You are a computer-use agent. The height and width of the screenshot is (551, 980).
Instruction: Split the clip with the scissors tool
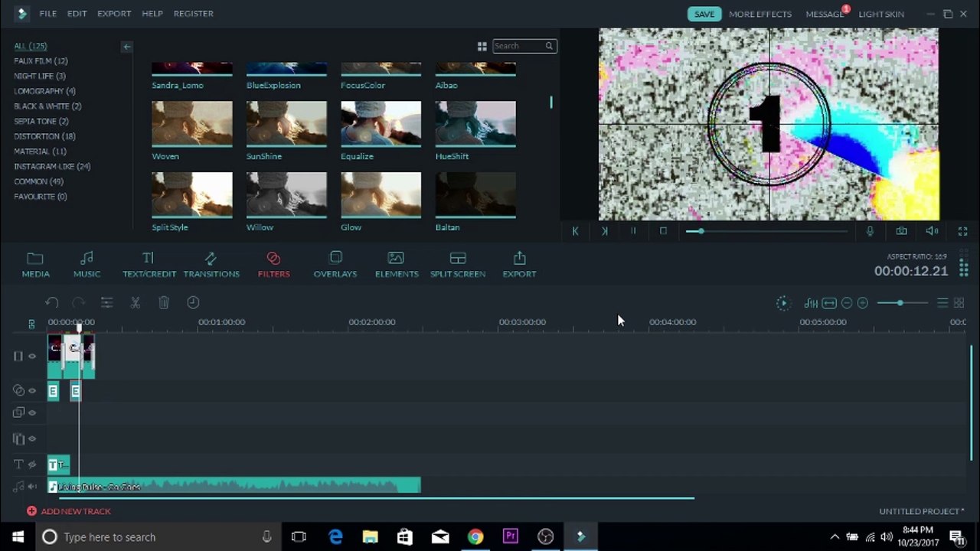tap(135, 303)
